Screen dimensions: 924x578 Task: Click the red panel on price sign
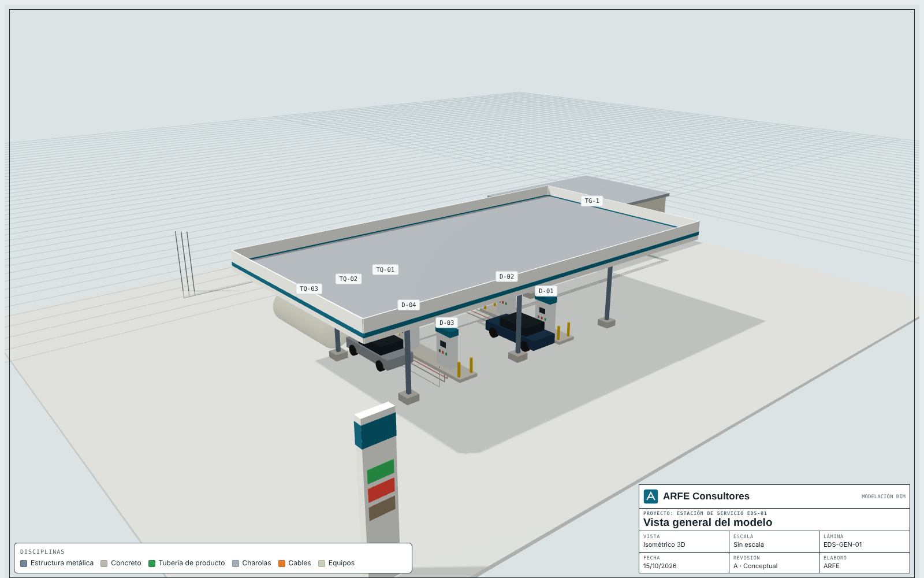(x=381, y=490)
